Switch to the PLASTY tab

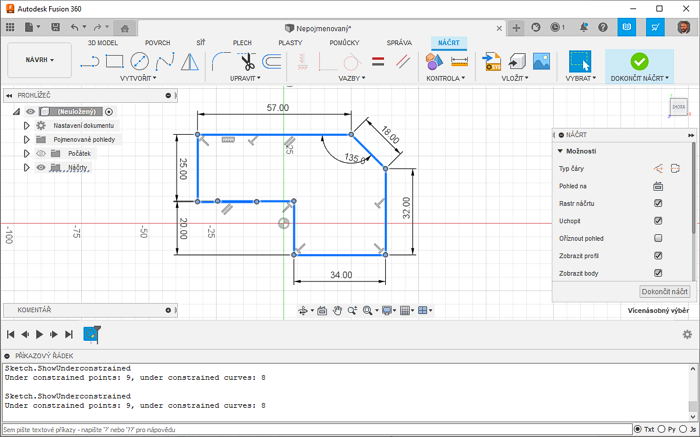[x=290, y=43]
